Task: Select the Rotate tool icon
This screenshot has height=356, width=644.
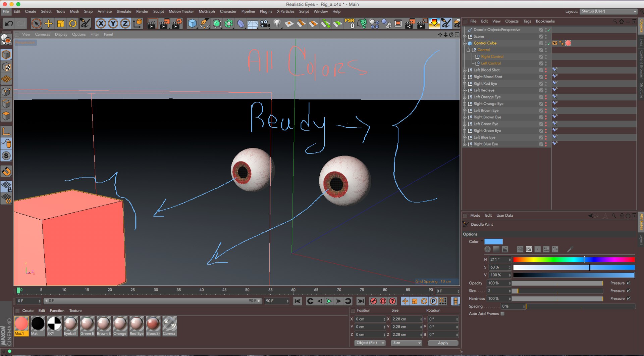Action: point(73,24)
